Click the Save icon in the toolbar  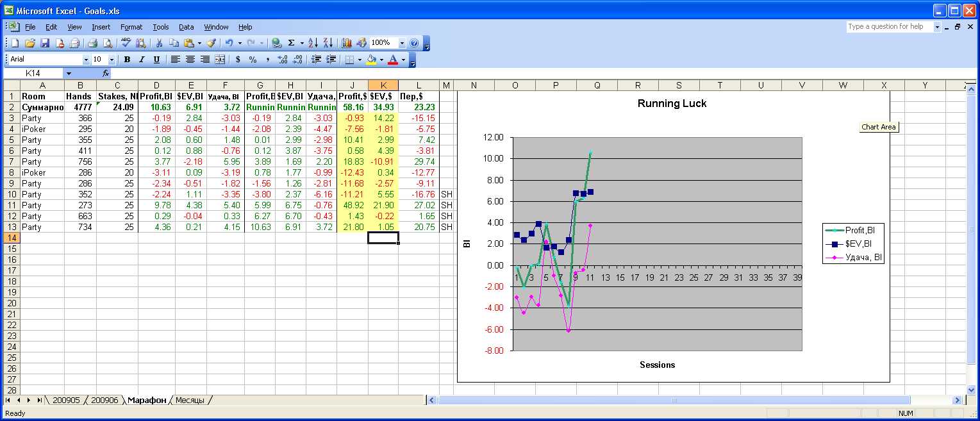[x=45, y=43]
